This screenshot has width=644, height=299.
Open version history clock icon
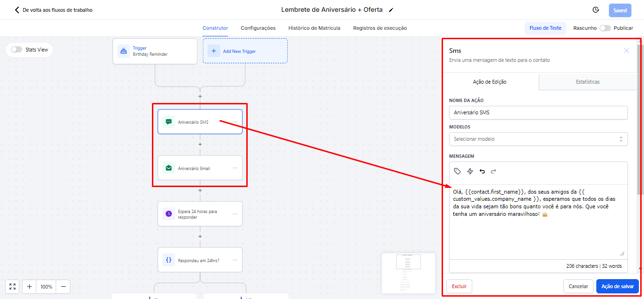(x=595, y=10)
